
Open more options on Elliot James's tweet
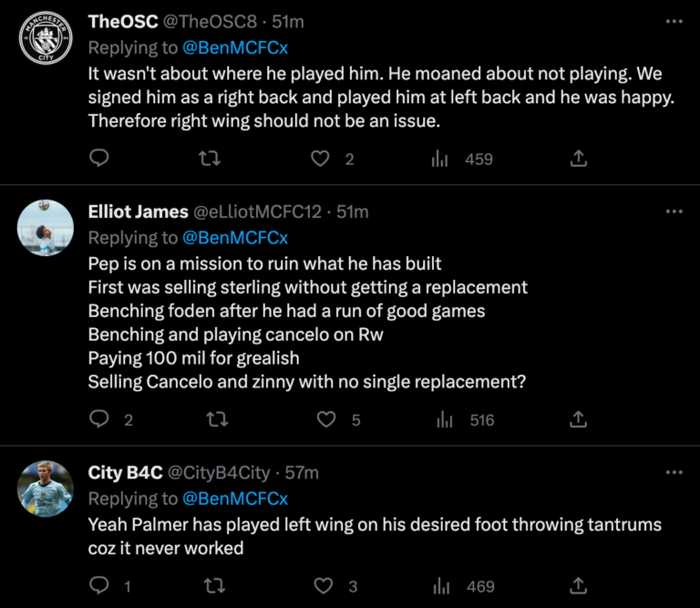674,211
